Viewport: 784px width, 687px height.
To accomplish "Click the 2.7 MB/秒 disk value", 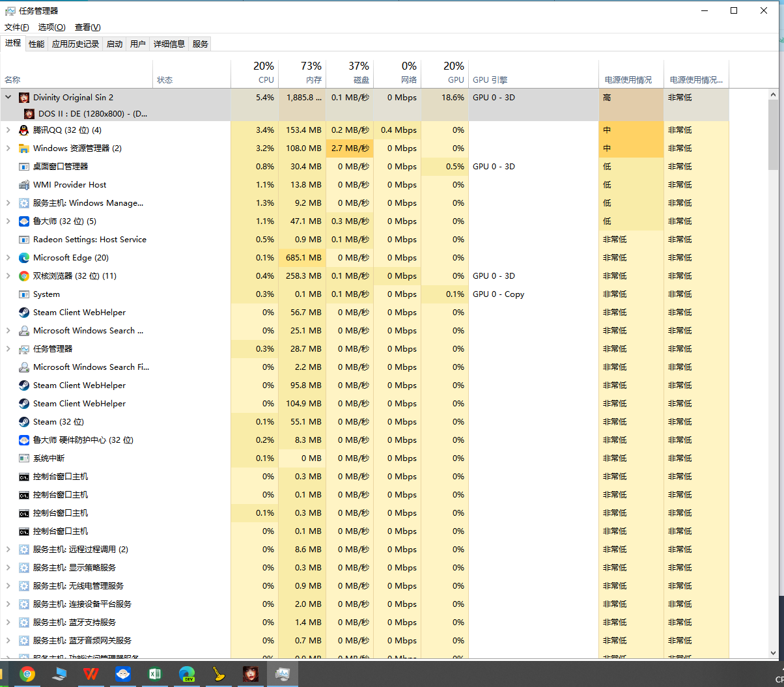I will click(x=350, y=148).
